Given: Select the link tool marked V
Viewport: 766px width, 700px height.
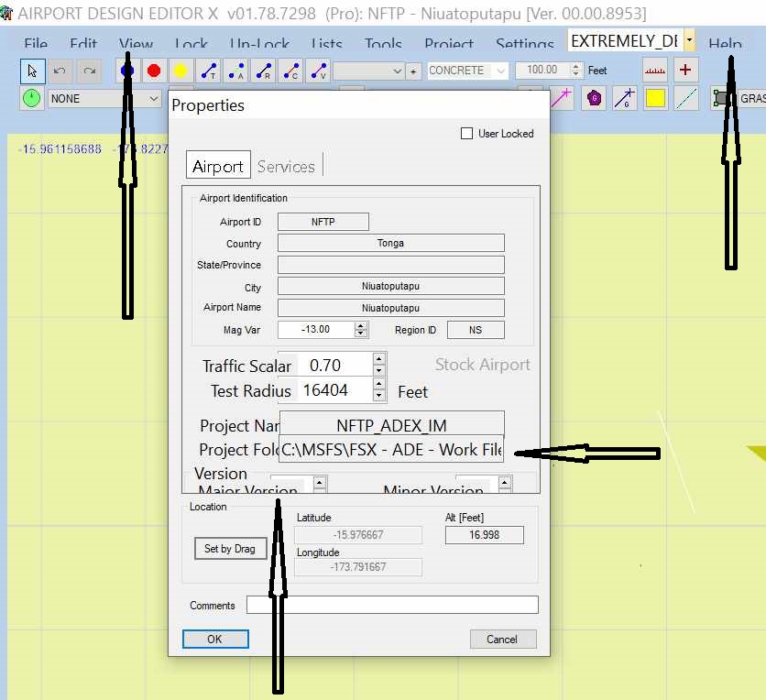Looking at the screenshot, I should [318, 71].
